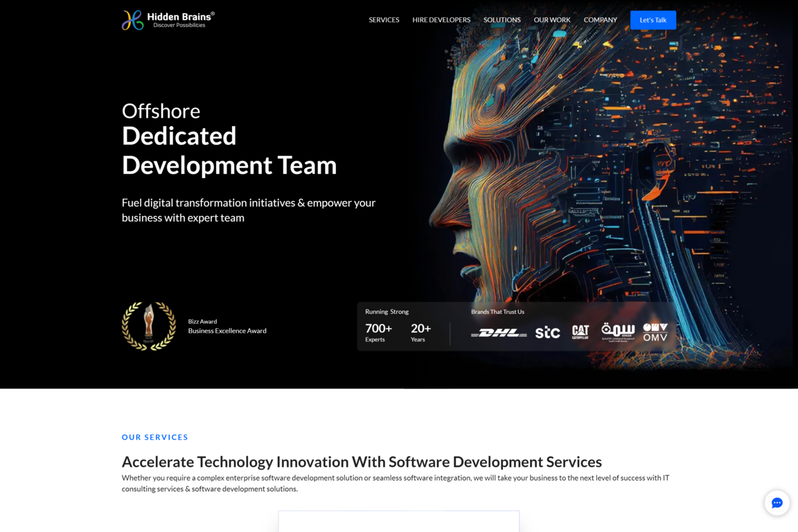
Task: Expand the Services navigation menu
Action: pos(384,20)
